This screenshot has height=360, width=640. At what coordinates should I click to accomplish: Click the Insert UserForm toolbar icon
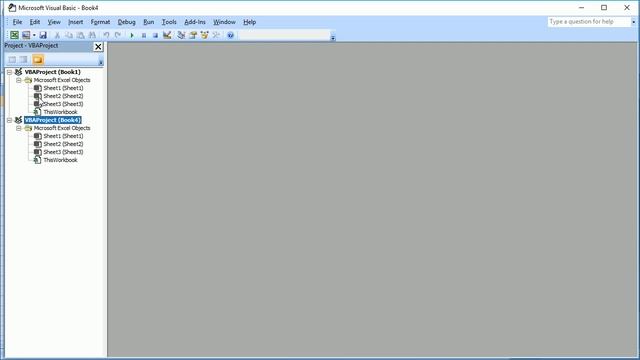pos(26,36)
